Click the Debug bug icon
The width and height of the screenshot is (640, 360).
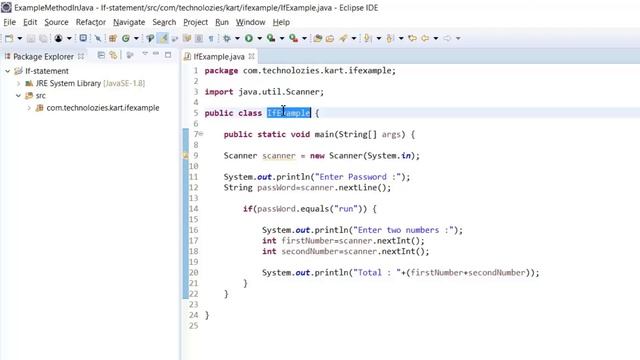click(x=227, y=38)
